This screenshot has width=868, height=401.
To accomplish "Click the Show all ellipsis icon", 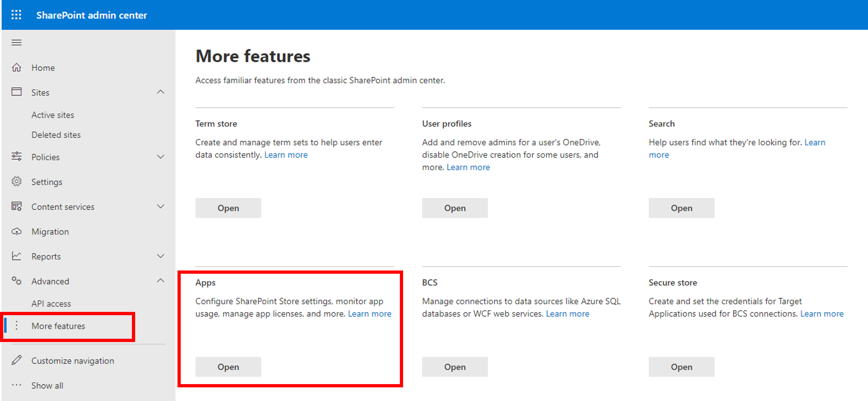I will [x=16, y=385].
